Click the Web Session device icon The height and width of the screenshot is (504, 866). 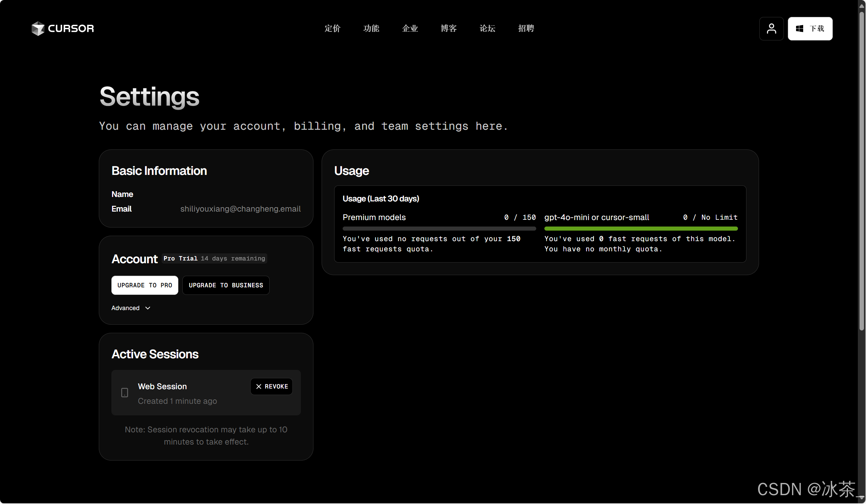click(125, 393)
